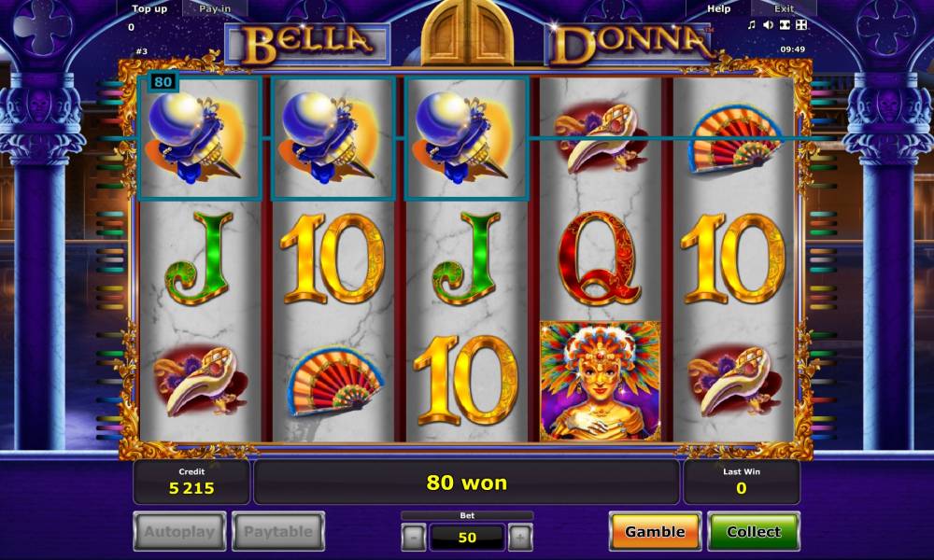Mute sound with the speaker icon
Viewport: 934px width, 560px height.
[x=769, y=25]
